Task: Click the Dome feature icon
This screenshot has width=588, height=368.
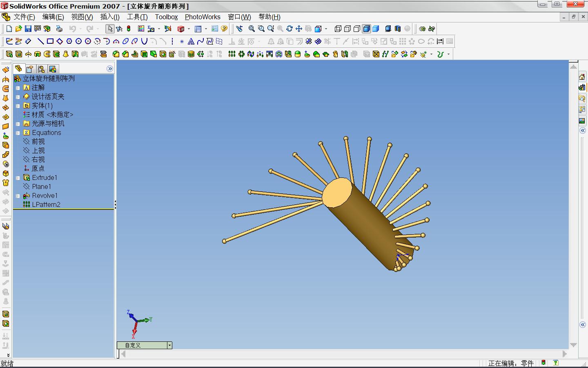Action: 298,54
